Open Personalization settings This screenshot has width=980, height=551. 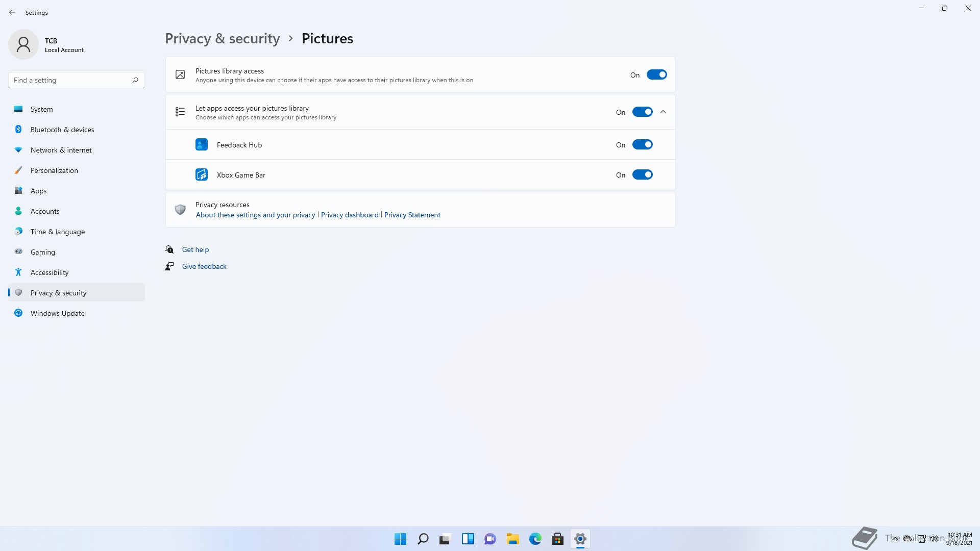point(77,170)
